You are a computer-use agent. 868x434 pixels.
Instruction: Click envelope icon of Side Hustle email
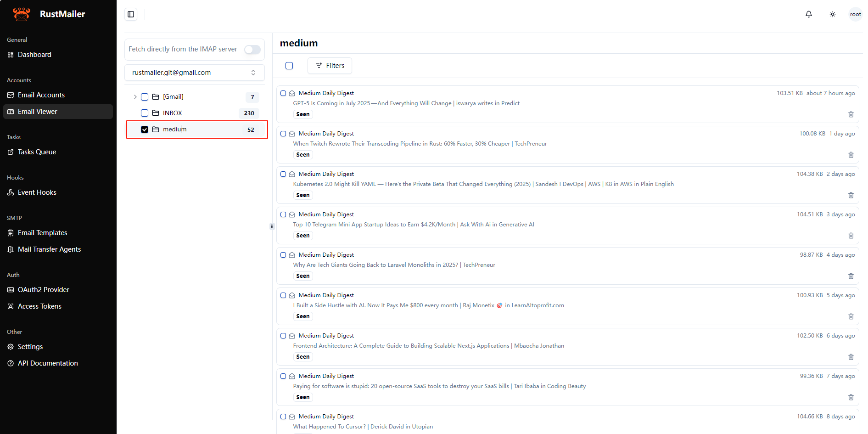292,295
